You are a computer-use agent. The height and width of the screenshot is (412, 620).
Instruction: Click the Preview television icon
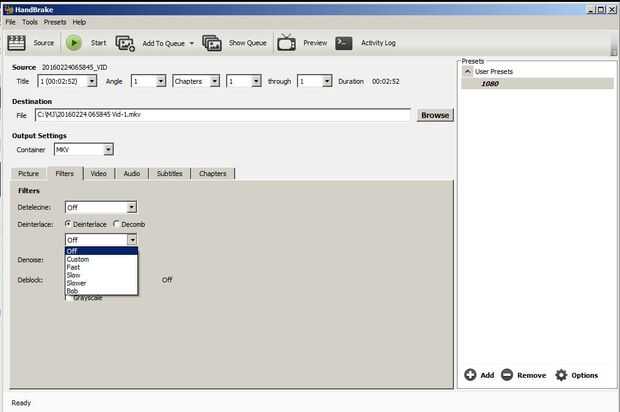click(286, 42)
